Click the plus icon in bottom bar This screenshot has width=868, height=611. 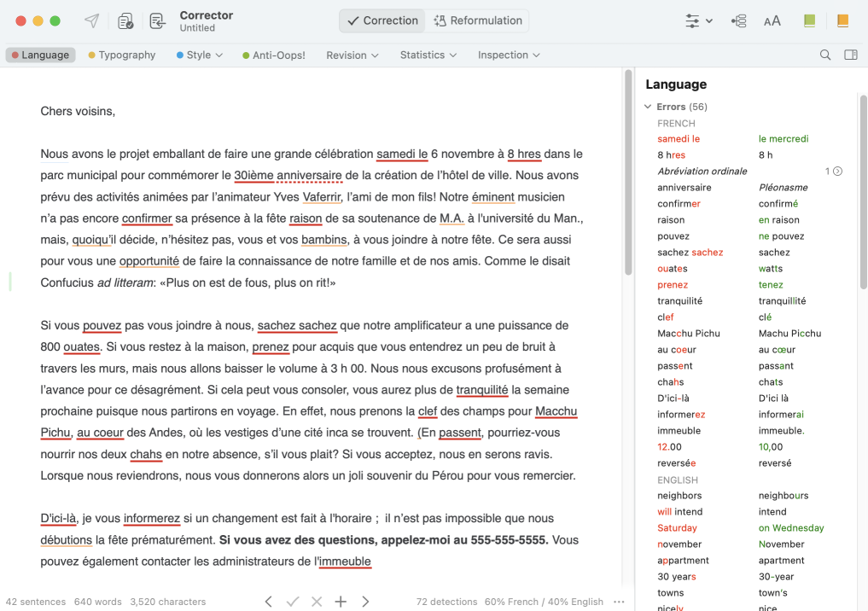(341, 602)
